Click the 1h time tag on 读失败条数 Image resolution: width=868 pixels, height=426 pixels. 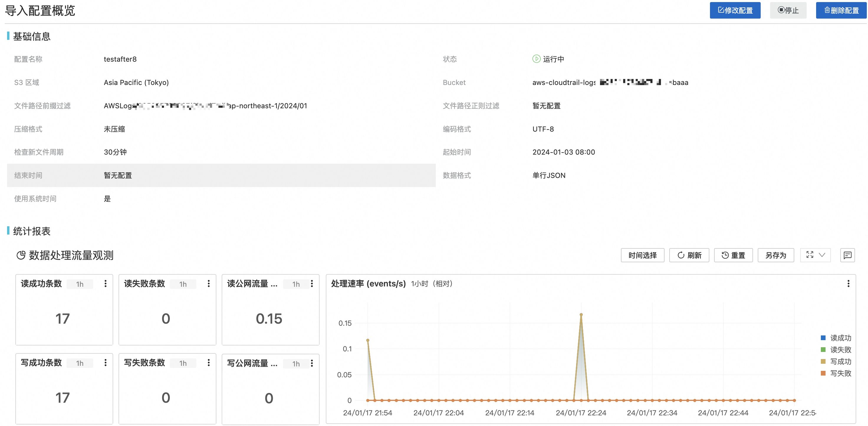pyautogui.click(x=183, y=284)
